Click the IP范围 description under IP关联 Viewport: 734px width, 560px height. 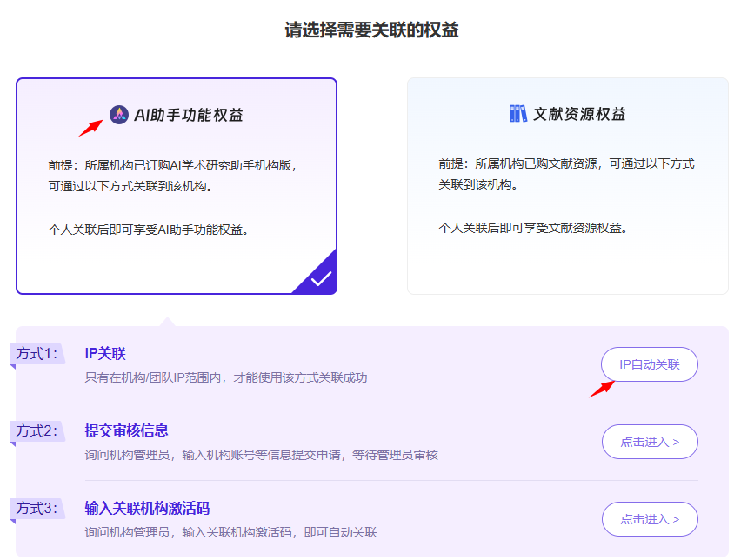coord(226,377)
